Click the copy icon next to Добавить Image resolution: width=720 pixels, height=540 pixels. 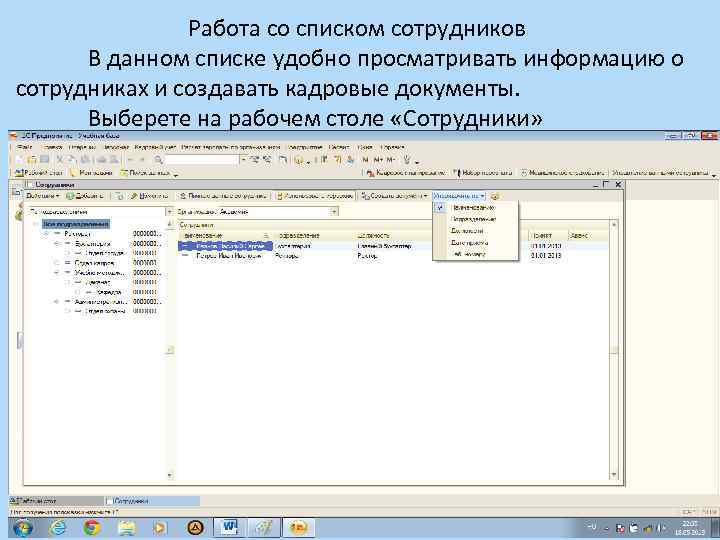[x=118, y=196]
